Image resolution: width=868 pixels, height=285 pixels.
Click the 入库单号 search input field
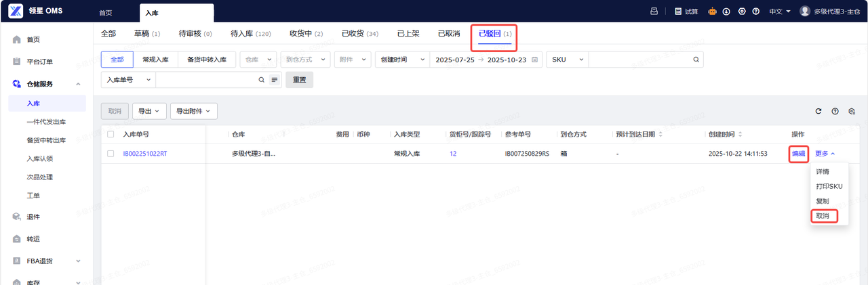coord(206,80)
